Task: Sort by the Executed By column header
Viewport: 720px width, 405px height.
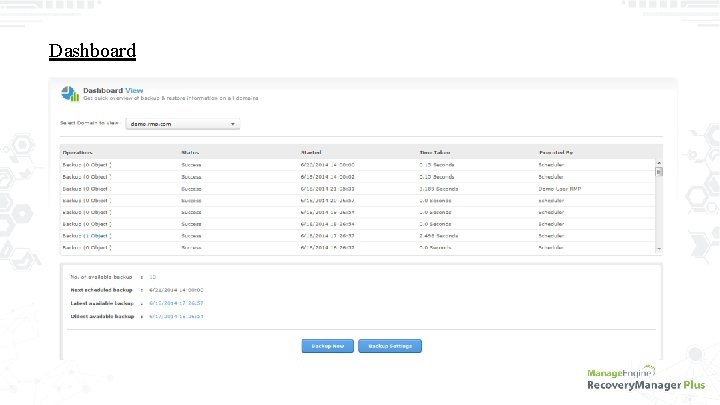Action: point(556,152)
